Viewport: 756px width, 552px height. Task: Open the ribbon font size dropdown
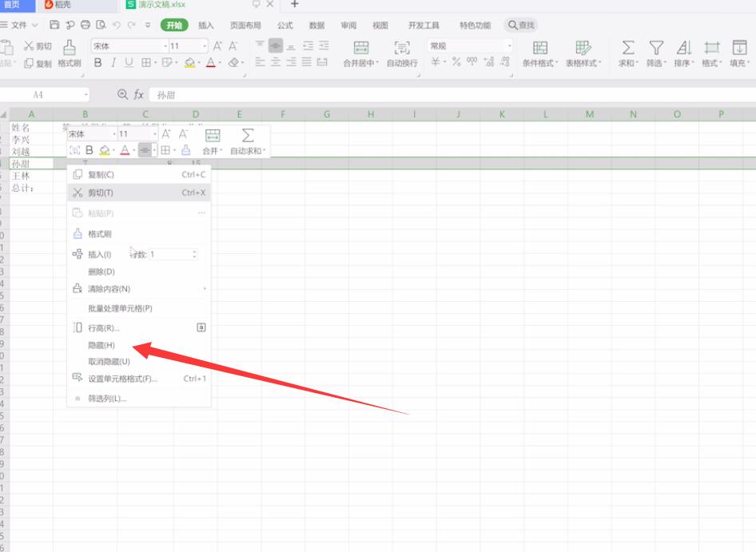[x=205, y=46]
